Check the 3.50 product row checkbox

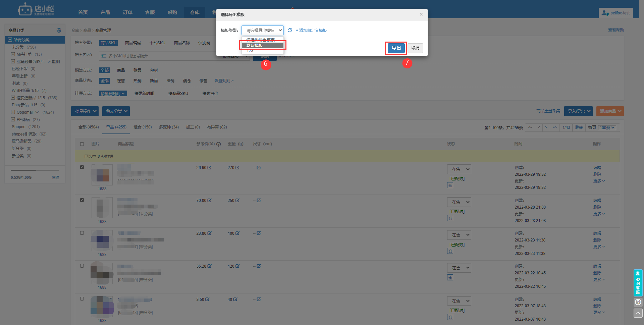coord(82,299)
